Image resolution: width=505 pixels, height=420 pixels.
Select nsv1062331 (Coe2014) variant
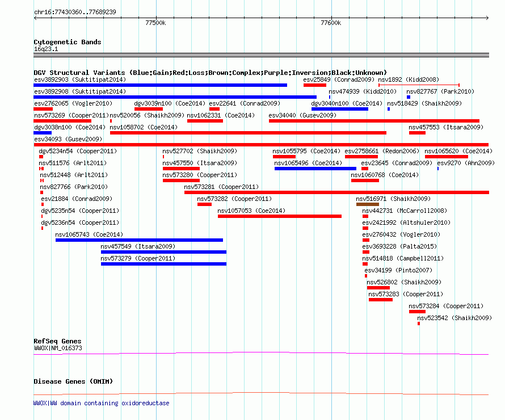(221, 115)
